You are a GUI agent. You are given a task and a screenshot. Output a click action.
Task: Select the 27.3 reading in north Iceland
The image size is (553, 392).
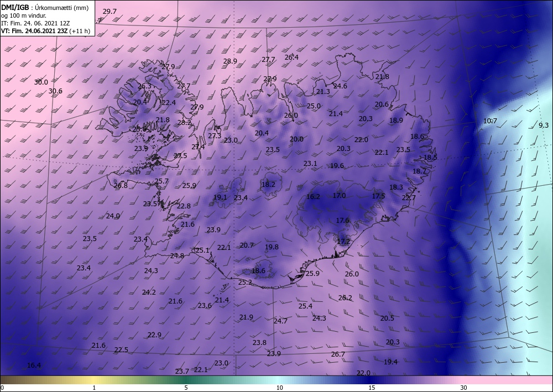[x=215, y=136]
